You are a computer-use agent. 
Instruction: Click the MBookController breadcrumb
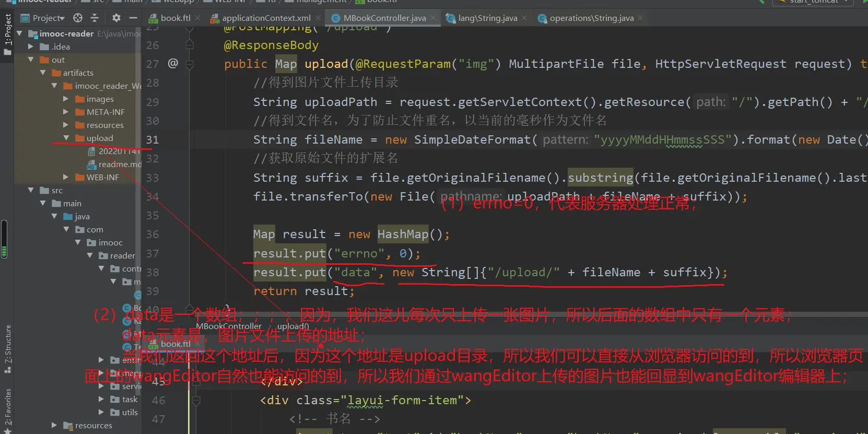point(229,326)
